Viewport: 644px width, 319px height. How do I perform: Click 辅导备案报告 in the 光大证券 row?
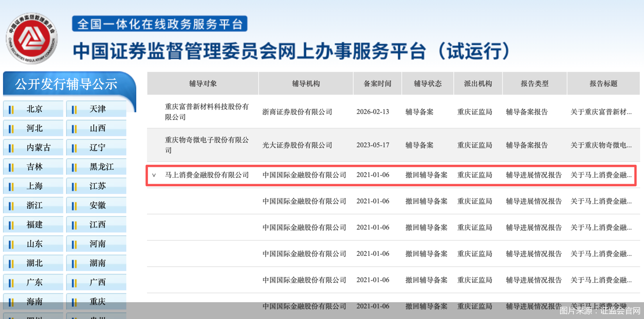[x=527, y=145]
